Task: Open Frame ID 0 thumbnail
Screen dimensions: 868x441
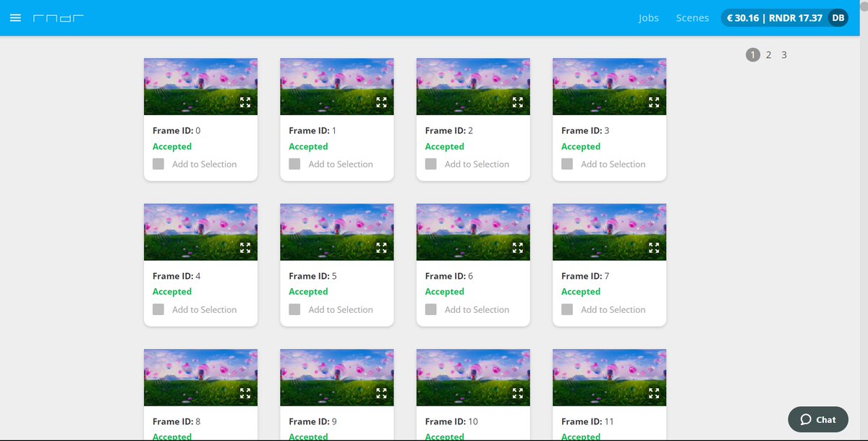Action: (x=201, y=86)
